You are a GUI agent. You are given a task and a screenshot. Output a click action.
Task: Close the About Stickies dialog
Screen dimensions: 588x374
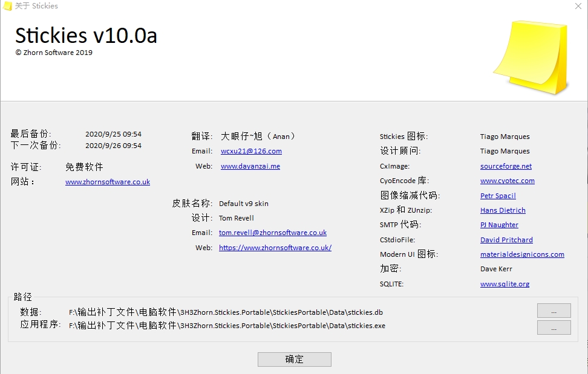click(578, 6)
